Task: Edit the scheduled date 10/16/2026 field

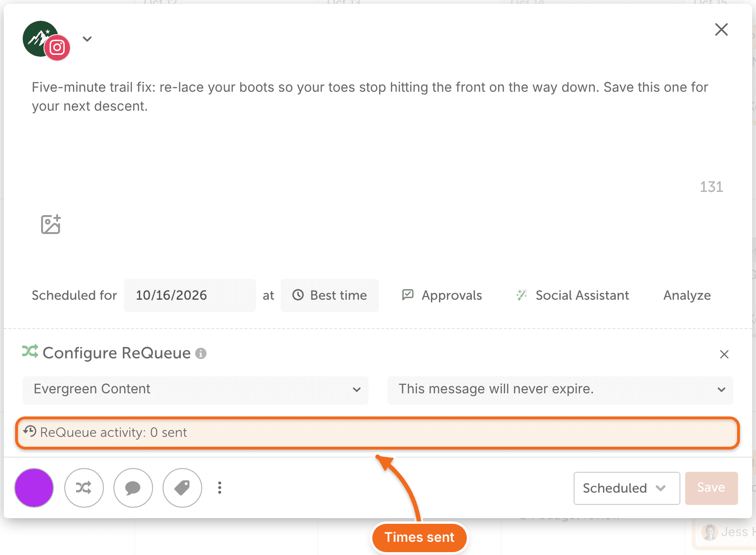Action: [x=190, y=295]
